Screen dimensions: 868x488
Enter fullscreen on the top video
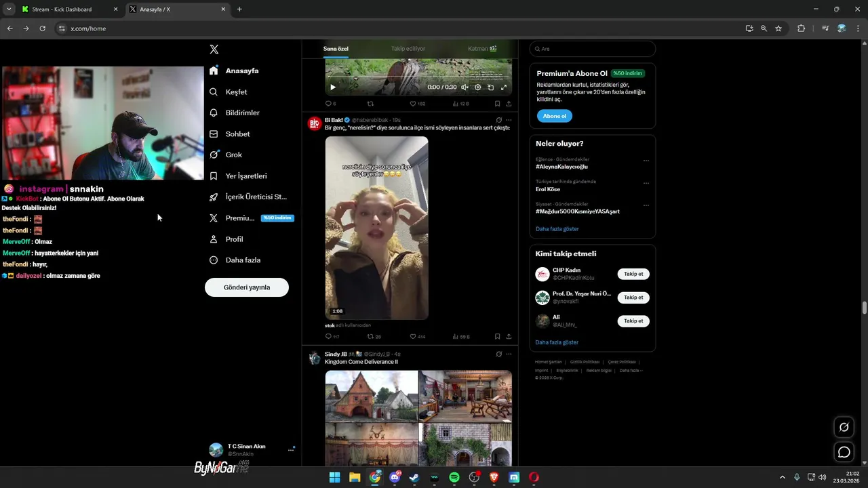pyautogui.click(x=503, y=87)
